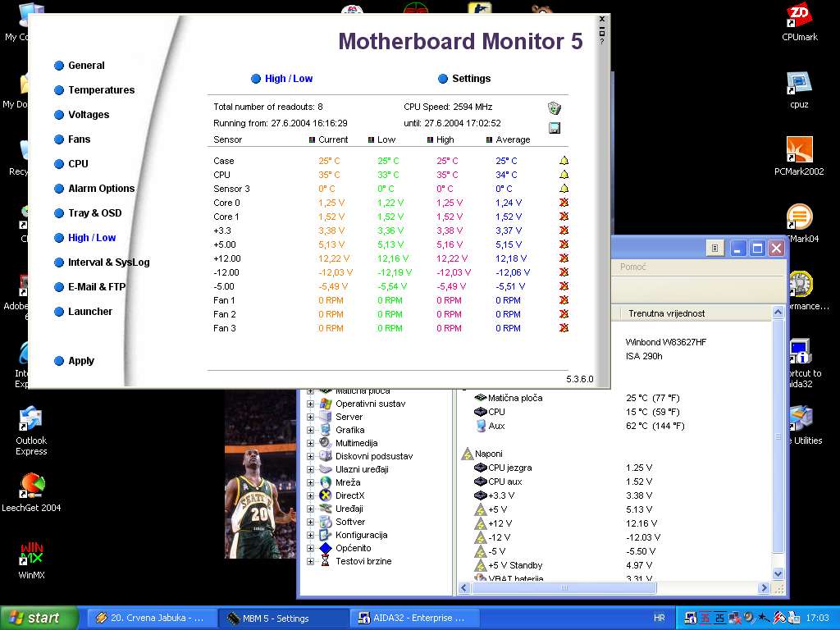Open the Outlook Express desktop shortcut
Screen dimensions: 840x630
(31, 431)
